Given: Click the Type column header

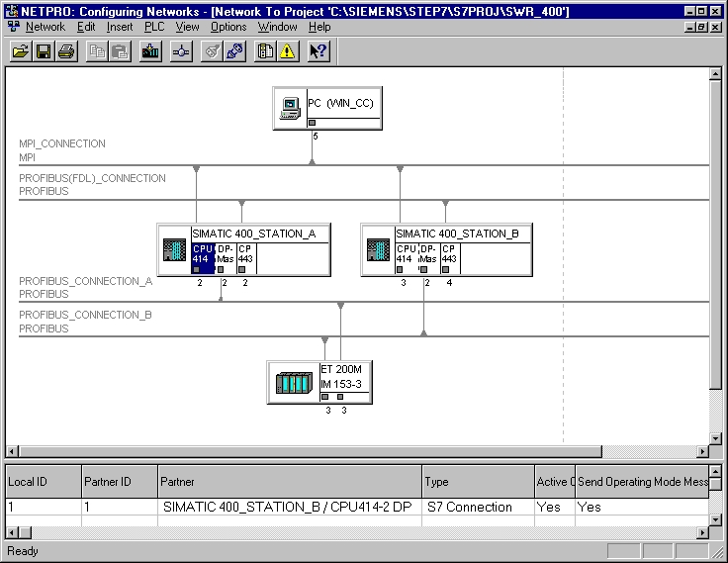Looking at the screenshot, I should (x=478, y=482).
